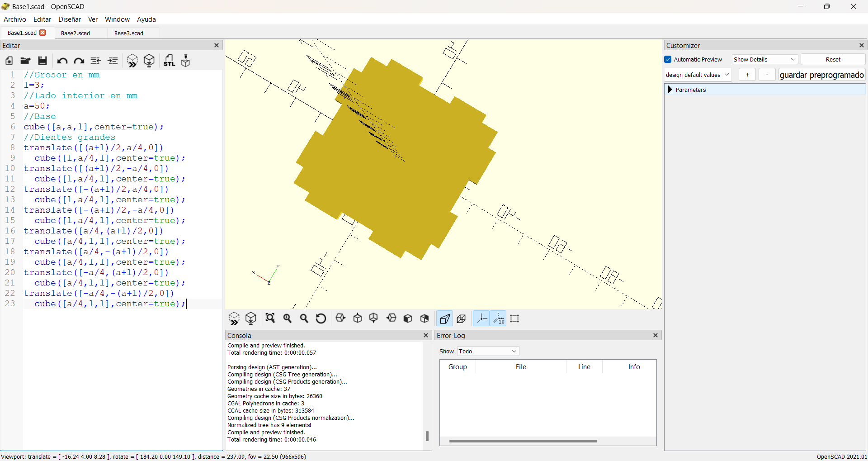Image resolution: width=868 pixels, height=461 pixels.
Task: Click the Open file folder icon
Action: coord(25,61)
